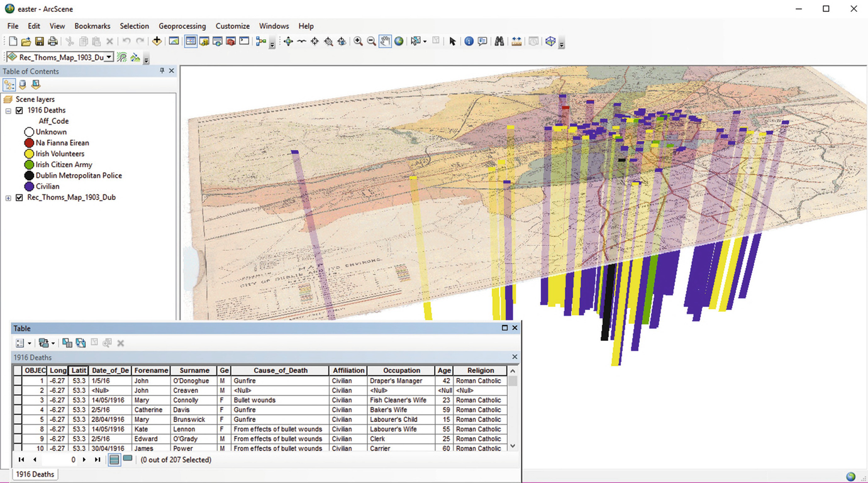Open the Catalog window icon
The height and width of the screenshot is (483, 868).
[204, 42]
